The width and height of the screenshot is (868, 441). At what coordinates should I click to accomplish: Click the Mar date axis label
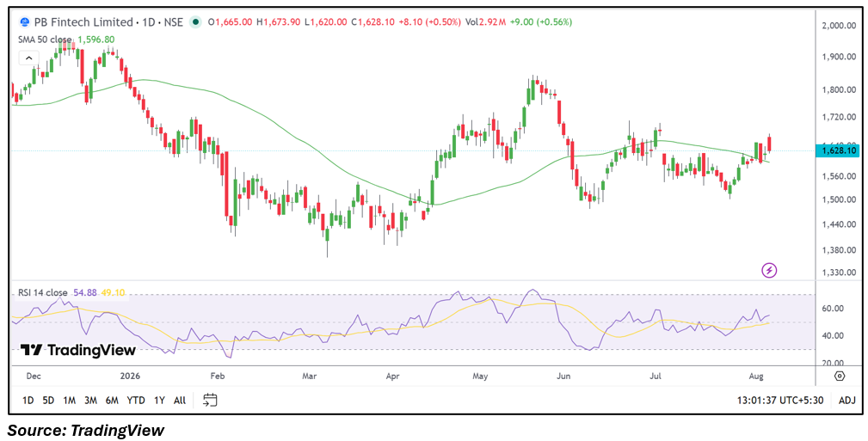pos(309,377)
